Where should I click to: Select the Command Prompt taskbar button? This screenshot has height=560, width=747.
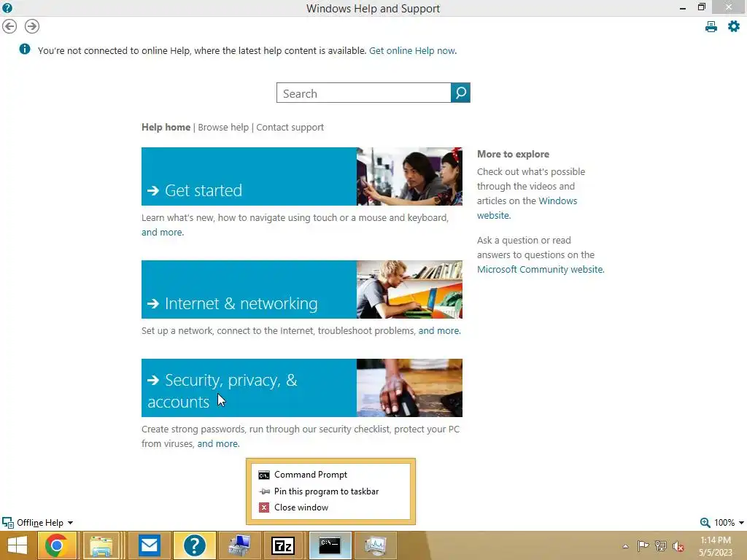coord(330,545)
